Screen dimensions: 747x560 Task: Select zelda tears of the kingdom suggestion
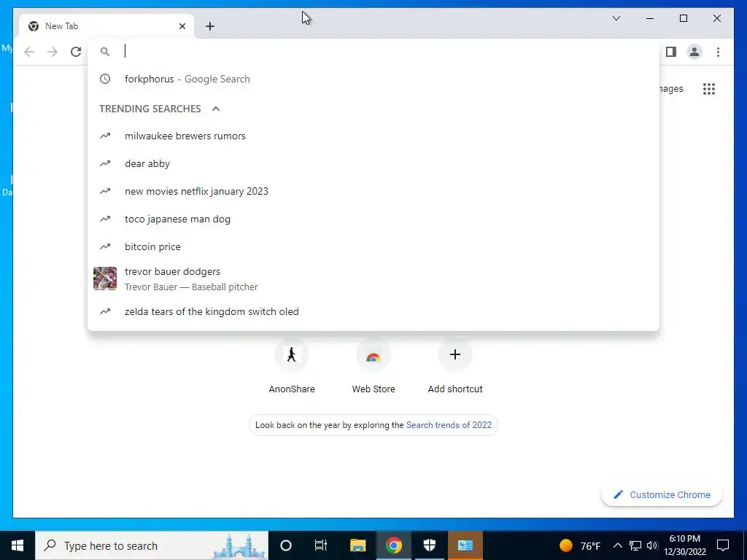tap(373, 311)
